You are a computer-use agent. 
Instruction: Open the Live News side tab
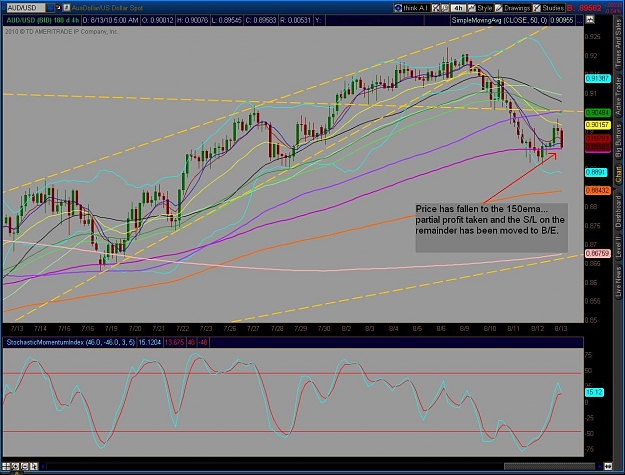[619, 281]
